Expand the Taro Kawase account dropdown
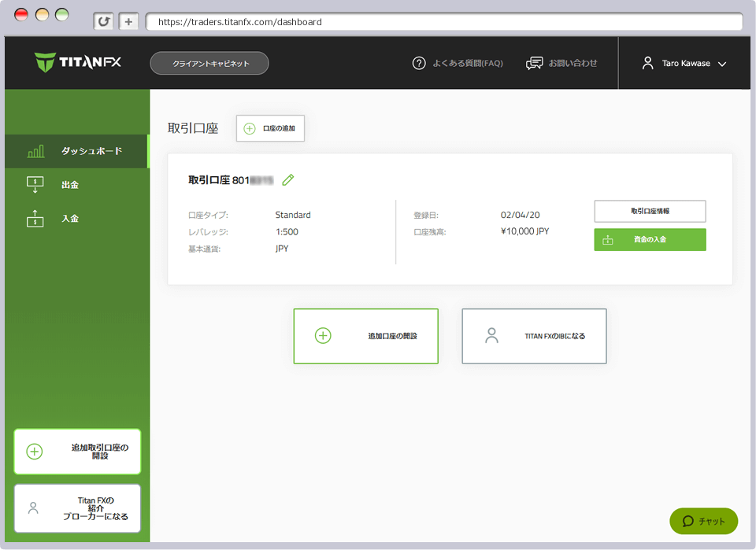This screenshot has height=550, width=756. (722, 64)
